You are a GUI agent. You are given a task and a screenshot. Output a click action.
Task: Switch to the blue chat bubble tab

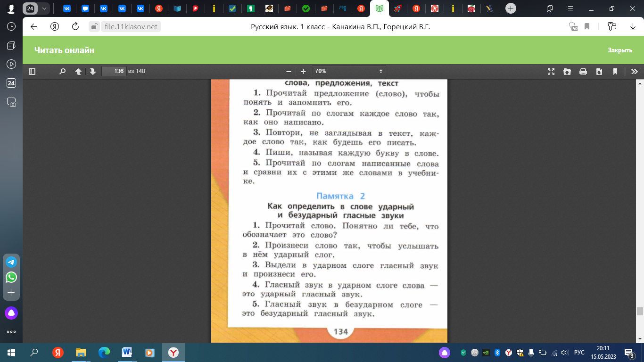coord(85,8)
